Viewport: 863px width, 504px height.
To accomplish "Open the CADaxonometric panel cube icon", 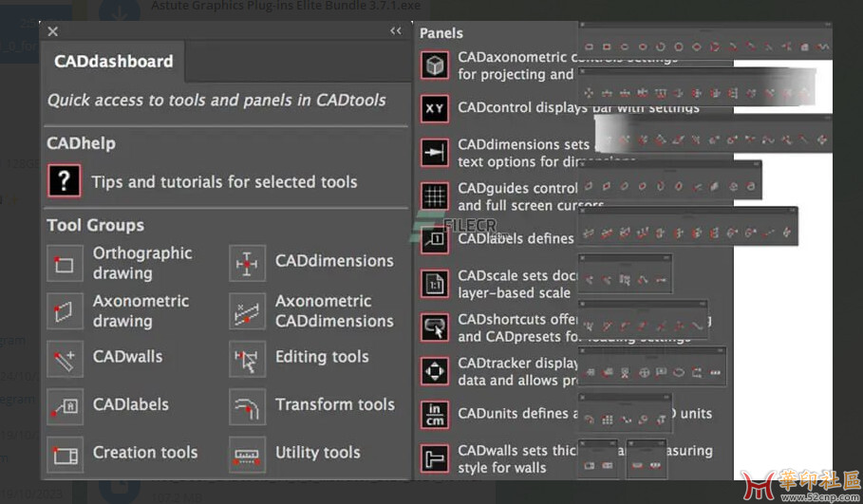I will (x=435, y=65).
